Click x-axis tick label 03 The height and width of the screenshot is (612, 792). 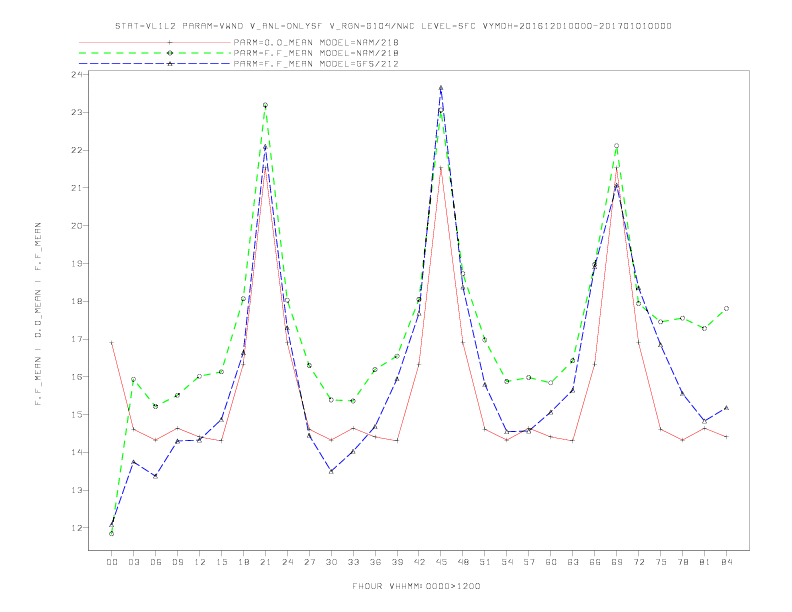[x=133, y=562]
